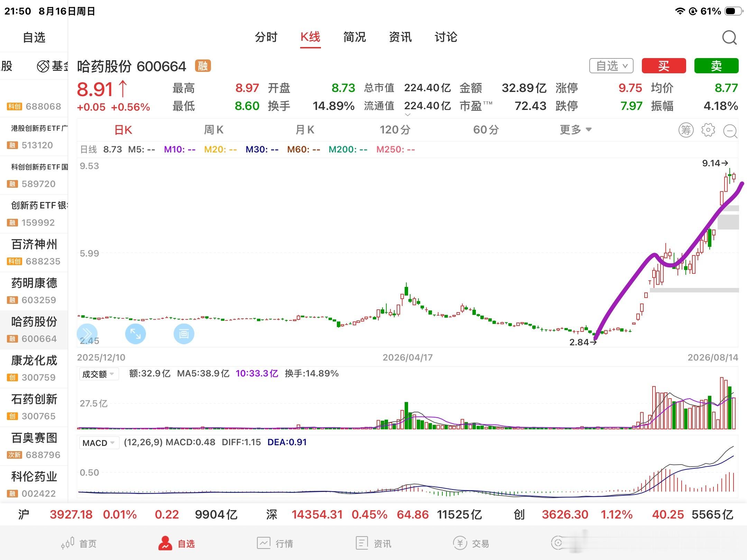This screenshot has height=560, width=747.
Task: Tap the double-chevron expand icon on chart
Action: (x=87, y=334)
